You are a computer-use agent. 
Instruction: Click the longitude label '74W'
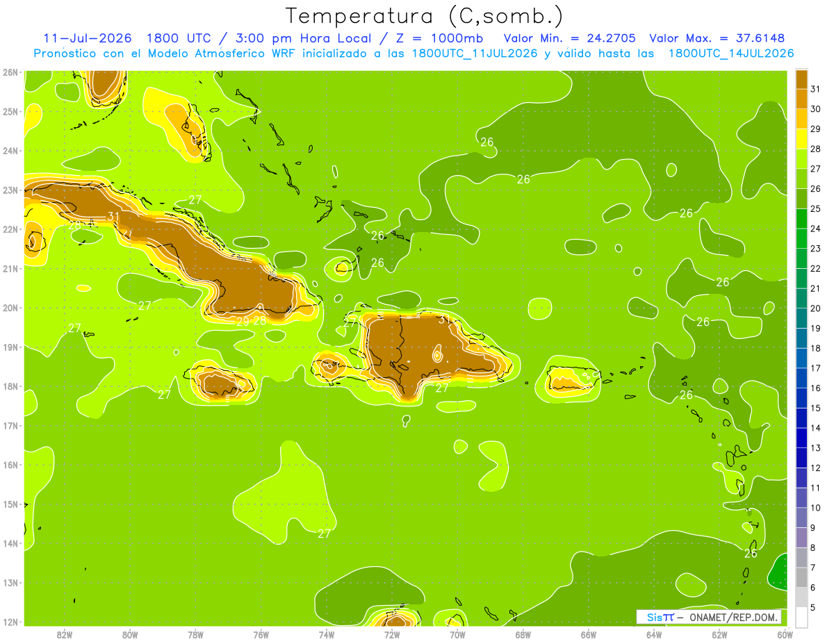pyautogui.click(x=327, y=634)
